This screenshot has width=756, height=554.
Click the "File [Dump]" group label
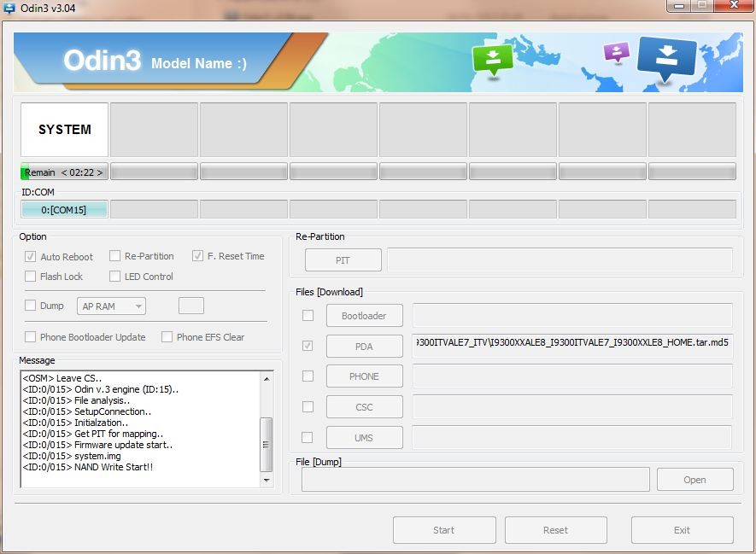319,462
